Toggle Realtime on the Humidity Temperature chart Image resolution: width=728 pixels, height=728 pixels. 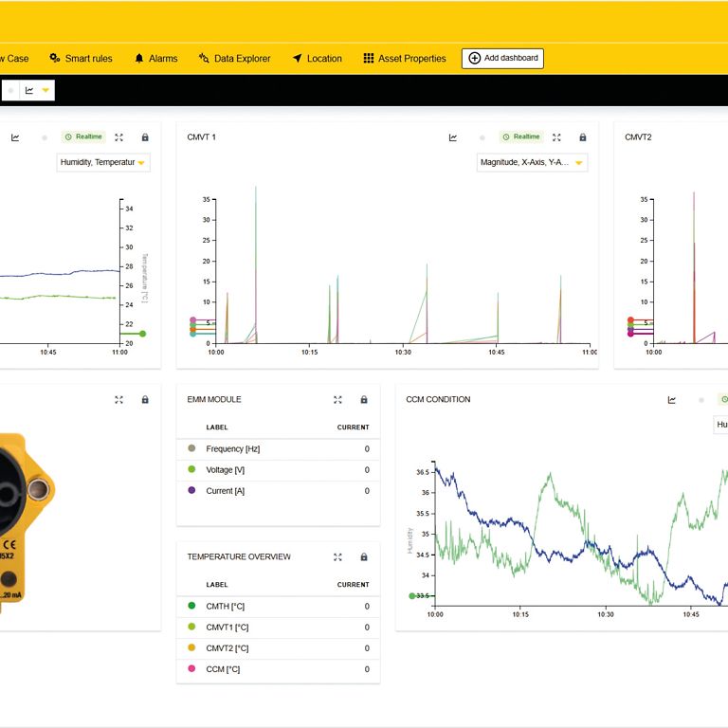coord(83,137)
